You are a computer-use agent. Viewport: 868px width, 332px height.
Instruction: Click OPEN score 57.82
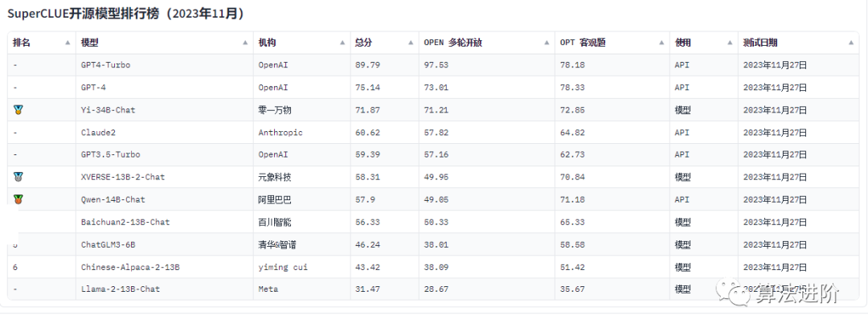[x=436, y=133]
